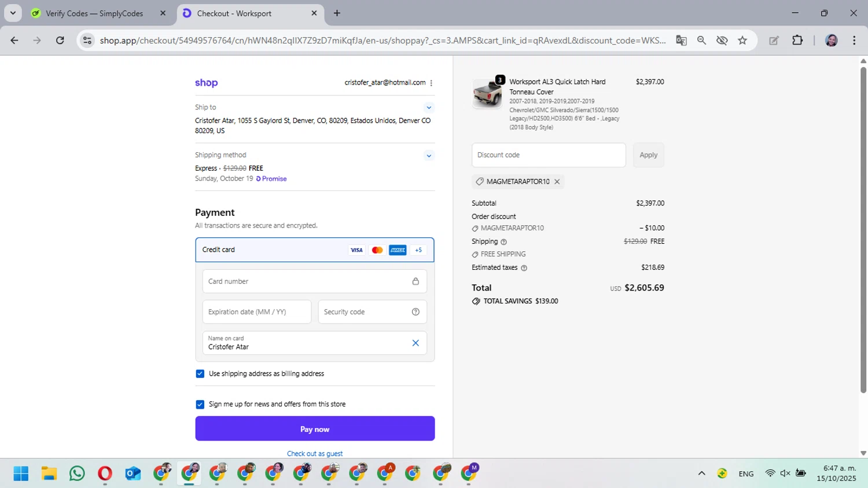The width and height of the screenshot is (868, 488).
Task: Launch Opera browser from taskbar
Action: (105, 474)
